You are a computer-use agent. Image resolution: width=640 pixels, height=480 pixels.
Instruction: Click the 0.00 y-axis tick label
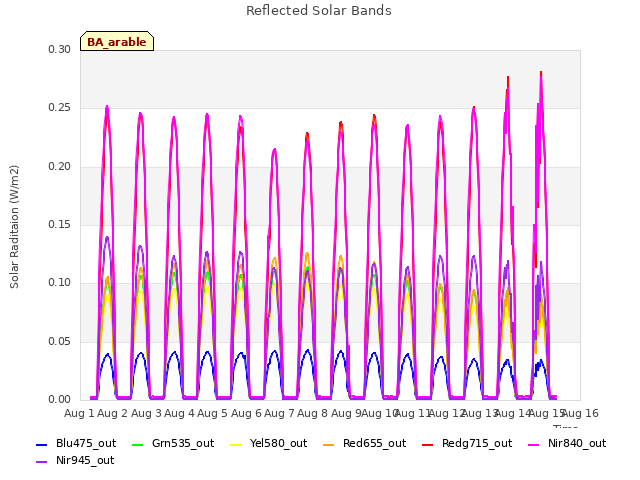pos(60,399)
